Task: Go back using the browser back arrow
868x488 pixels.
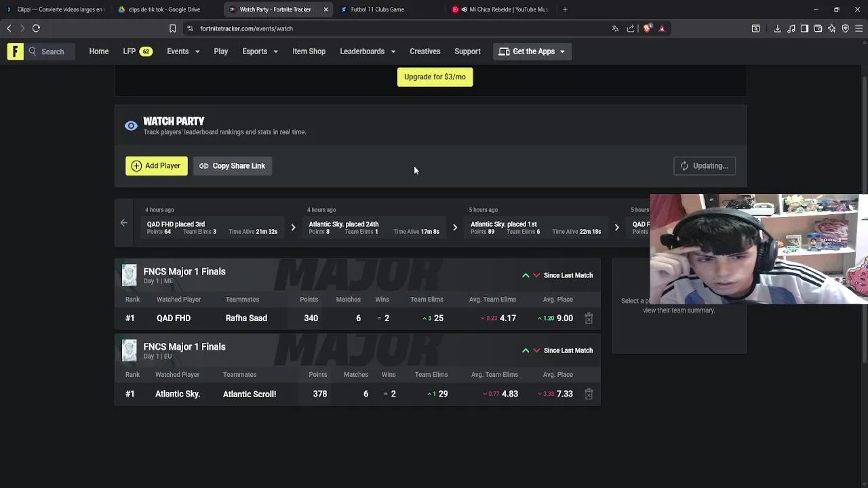Action: 9,28
